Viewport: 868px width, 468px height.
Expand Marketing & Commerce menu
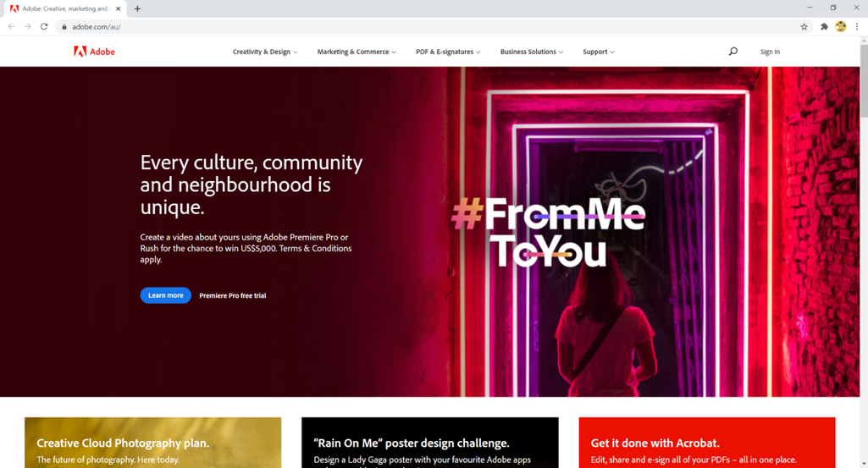point(357,52)
